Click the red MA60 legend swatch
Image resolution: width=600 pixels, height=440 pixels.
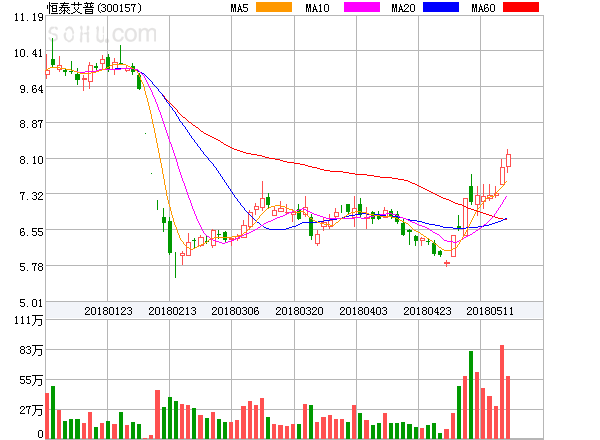click(x=521, y=7)
